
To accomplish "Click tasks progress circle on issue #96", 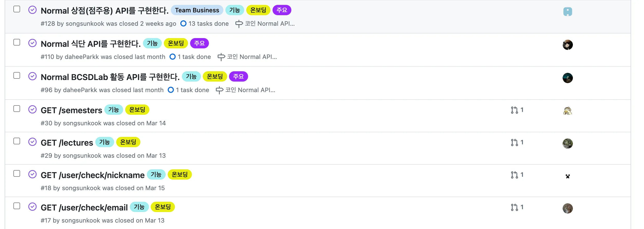I will coord(171,90).
